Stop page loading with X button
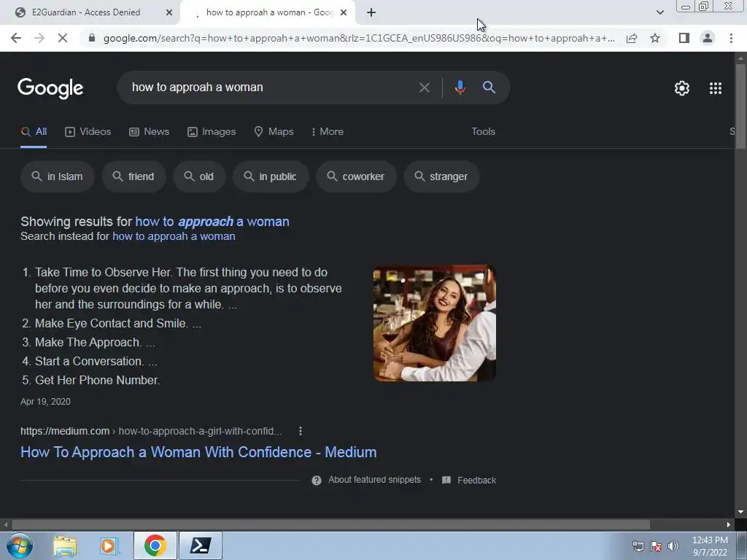This screenshot has width=747, height=560. coord(63,38)
